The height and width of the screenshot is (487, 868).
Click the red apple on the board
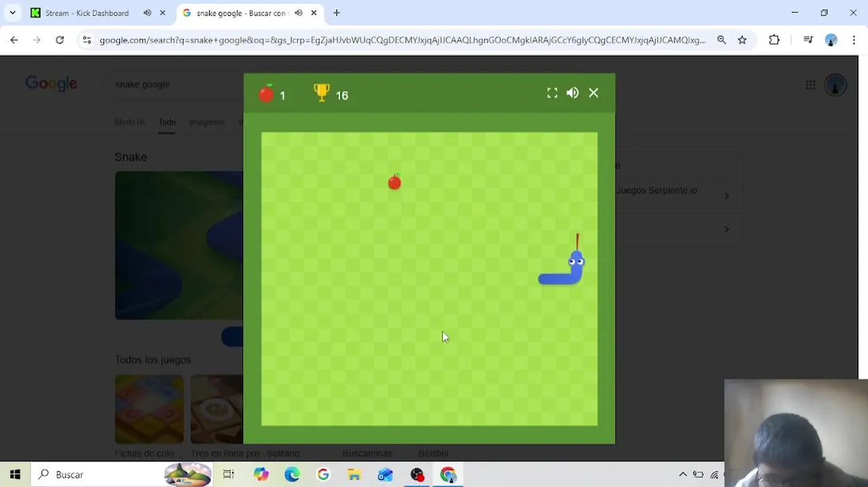coord(395,182)
